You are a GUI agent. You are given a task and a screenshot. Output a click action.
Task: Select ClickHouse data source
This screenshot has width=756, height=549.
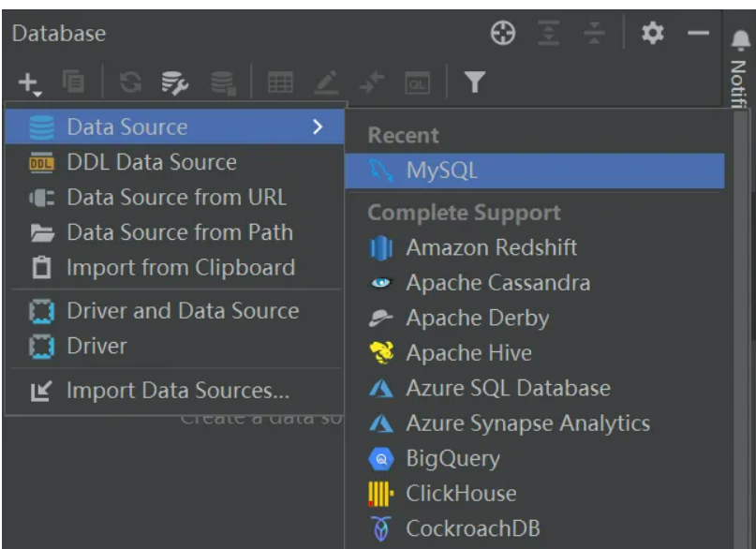[x=535, y=494]
